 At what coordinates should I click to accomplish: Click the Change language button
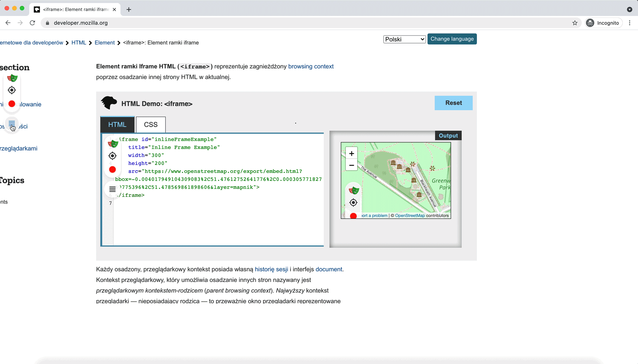tap(452, 39)
